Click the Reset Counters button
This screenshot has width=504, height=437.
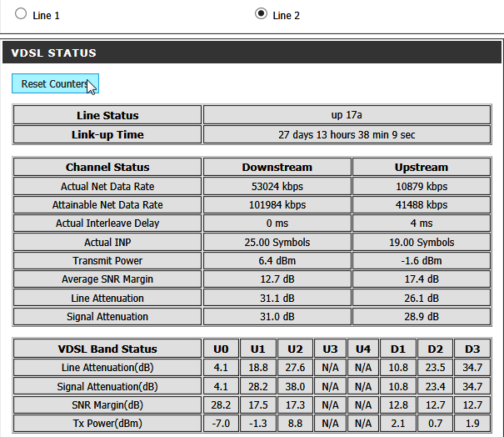[x=55, y=83]
